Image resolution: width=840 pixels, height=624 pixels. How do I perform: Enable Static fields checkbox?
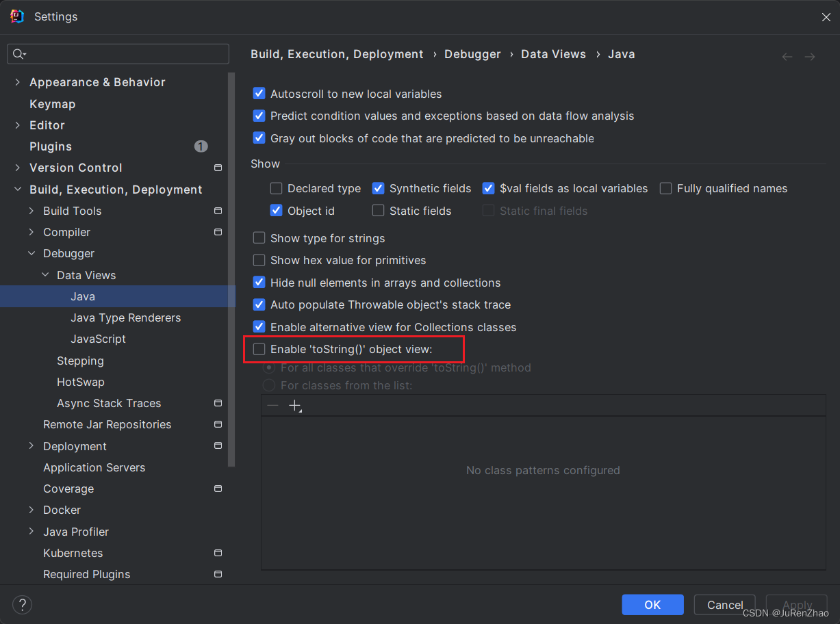click(378, 211)
